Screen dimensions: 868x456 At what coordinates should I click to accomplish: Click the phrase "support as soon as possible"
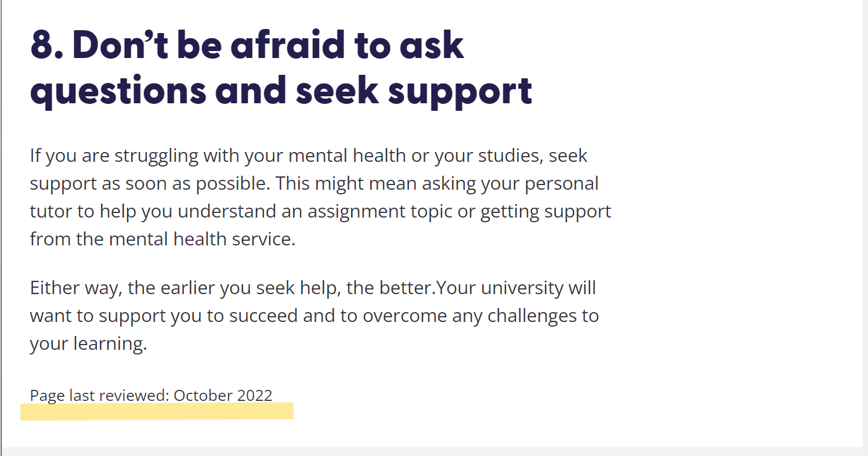[x=150, y=183]
